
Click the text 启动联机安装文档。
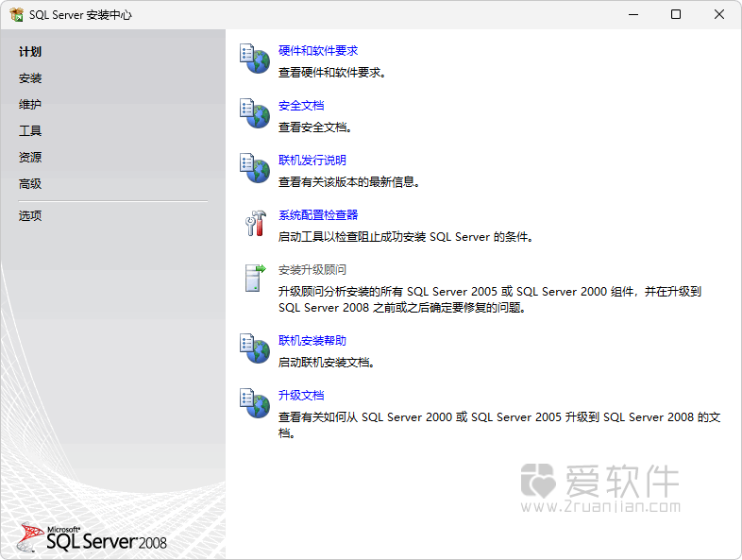327,362
